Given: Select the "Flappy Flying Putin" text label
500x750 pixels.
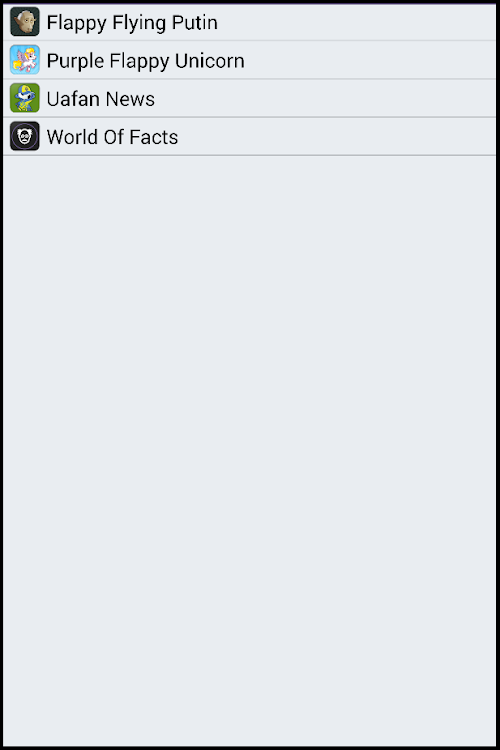Looking at the screenshot, I should pyautogui.click(x=132, y=23).
